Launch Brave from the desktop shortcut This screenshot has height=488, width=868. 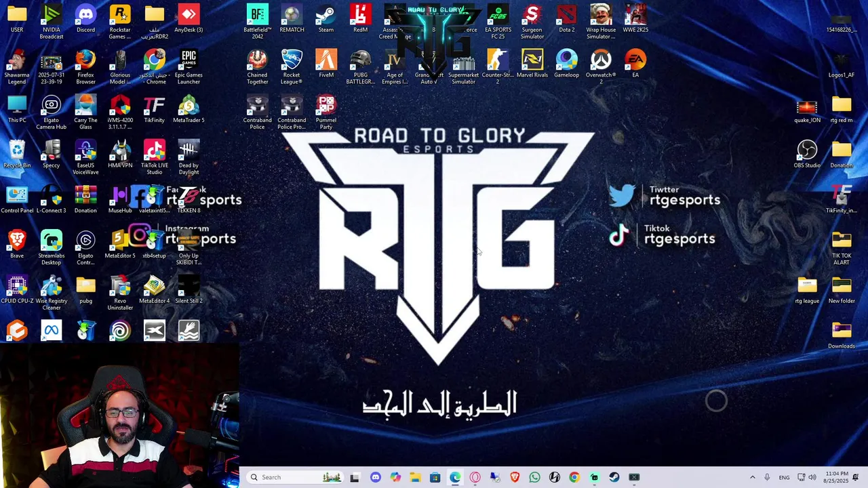[x=17, y=245]
